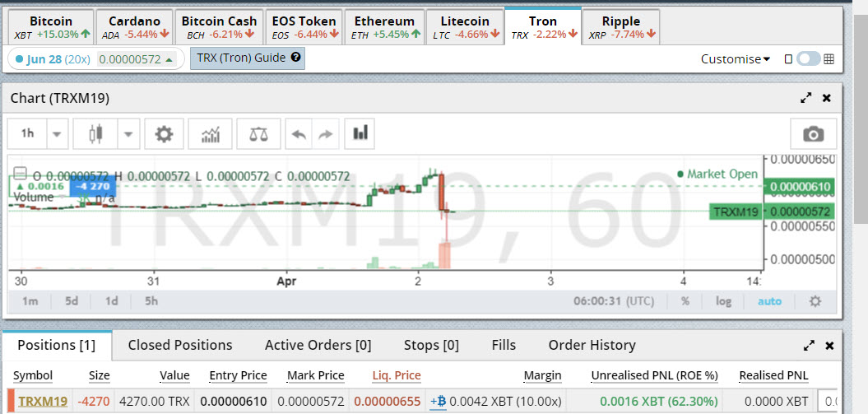Open Positions [1] tab
The image size is (868, 414).
pyautogui.click(x=57, y=346)
